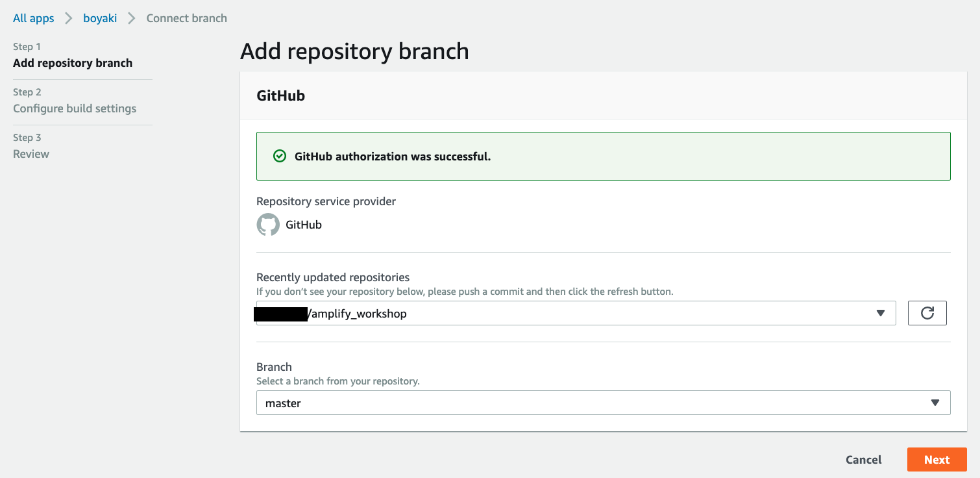
Task: Click the refresh repositories button
Action: click(927, 313)
